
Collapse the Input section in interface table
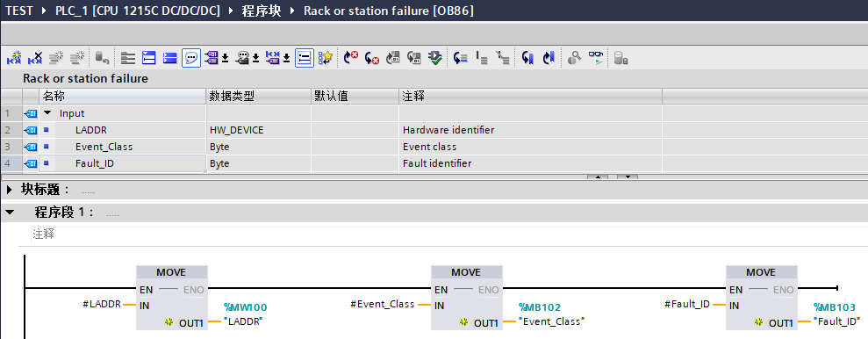(x=47, y=113)
